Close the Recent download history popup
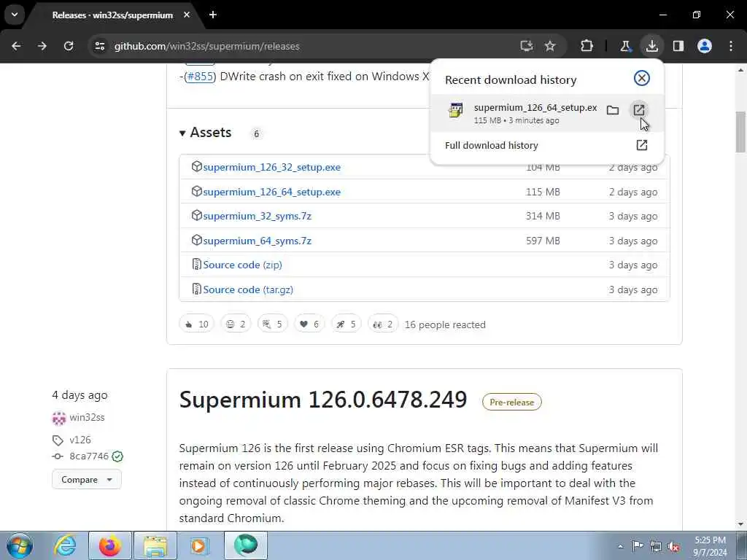747x560 pixels. [x=642, y=78]
